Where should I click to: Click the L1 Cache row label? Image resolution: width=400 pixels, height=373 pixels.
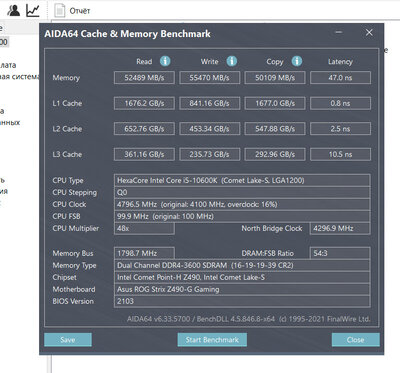[67, 103]
